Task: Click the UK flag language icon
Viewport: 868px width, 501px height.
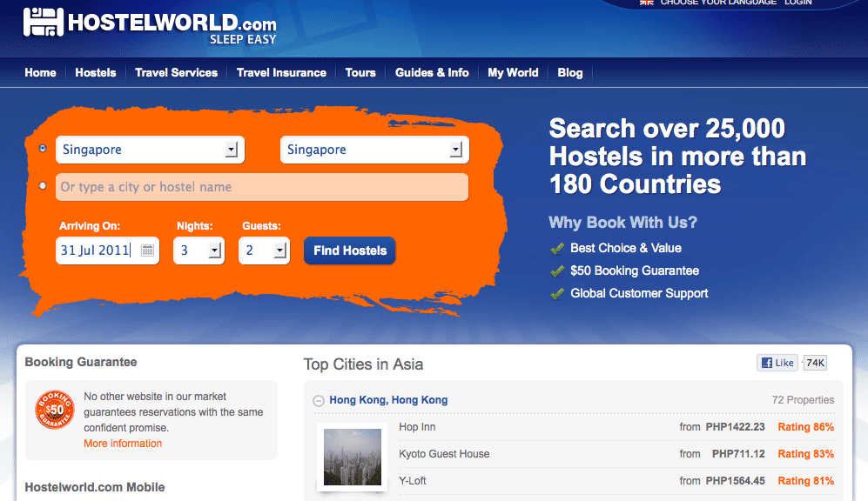Action: coord(646,3)
